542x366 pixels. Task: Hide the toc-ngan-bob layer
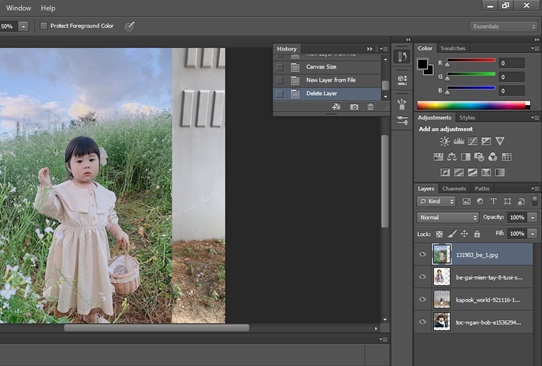click(422, 322)
